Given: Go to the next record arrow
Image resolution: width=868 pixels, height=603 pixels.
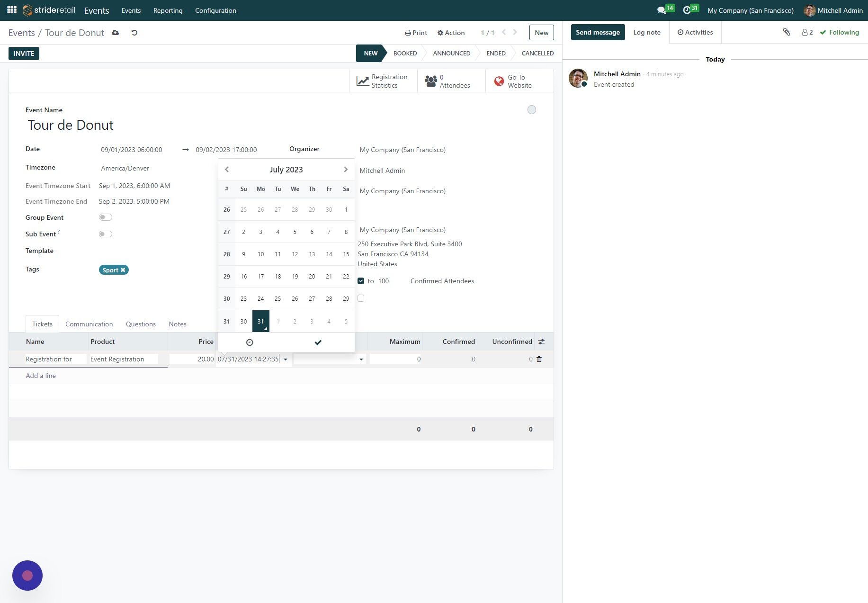Looking at the screenshot, I should (515, 32).
